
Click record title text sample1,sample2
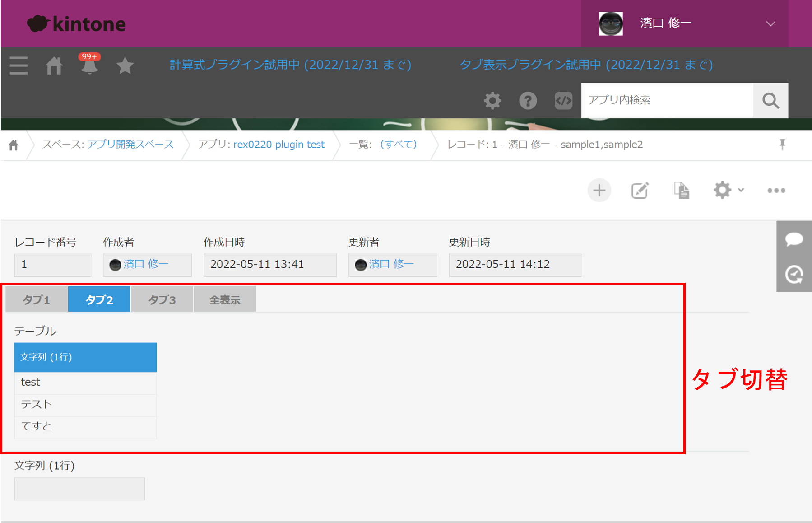coord(602,145)
